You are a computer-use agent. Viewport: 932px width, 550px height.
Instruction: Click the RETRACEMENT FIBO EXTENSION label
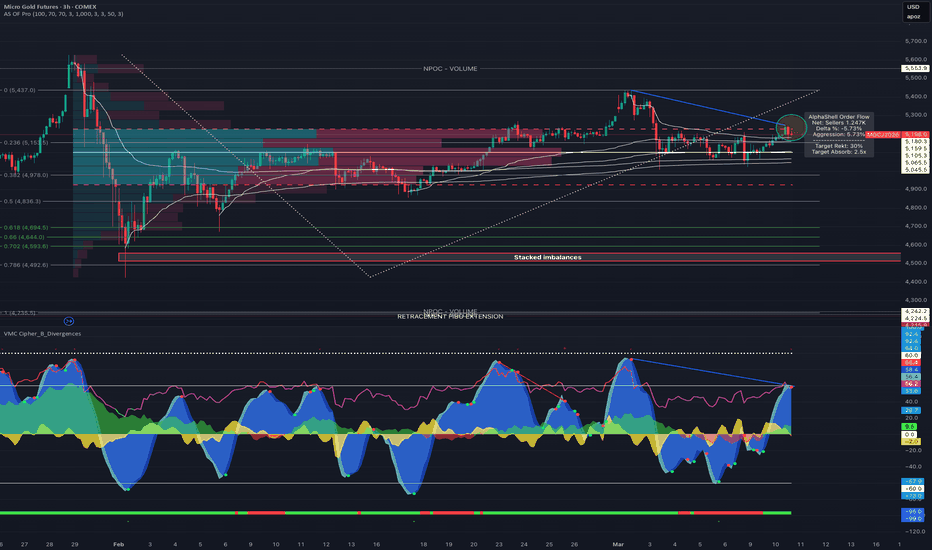point(450,316)
